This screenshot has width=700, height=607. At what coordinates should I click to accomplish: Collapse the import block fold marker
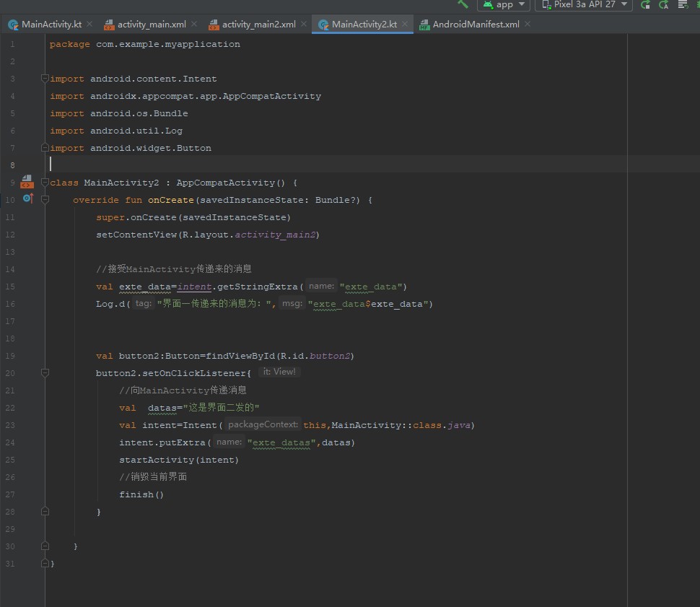pos(45,79)
